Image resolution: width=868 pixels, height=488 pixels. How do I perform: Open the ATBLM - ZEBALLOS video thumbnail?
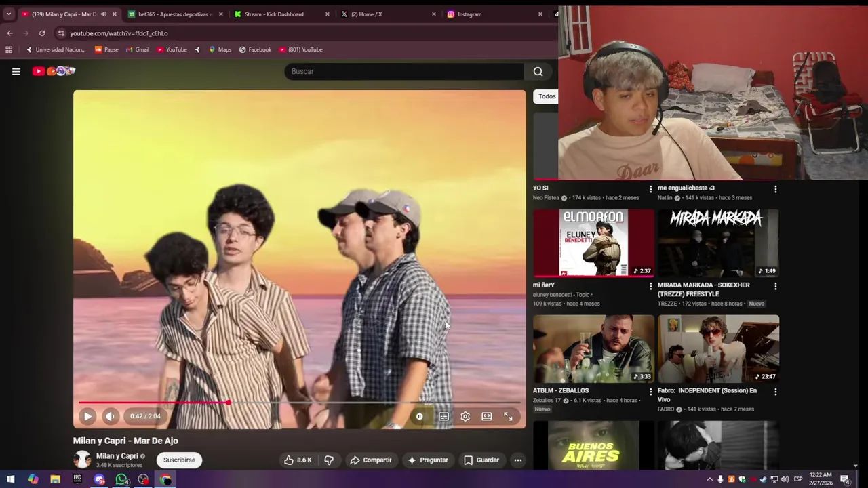point(593,348)
